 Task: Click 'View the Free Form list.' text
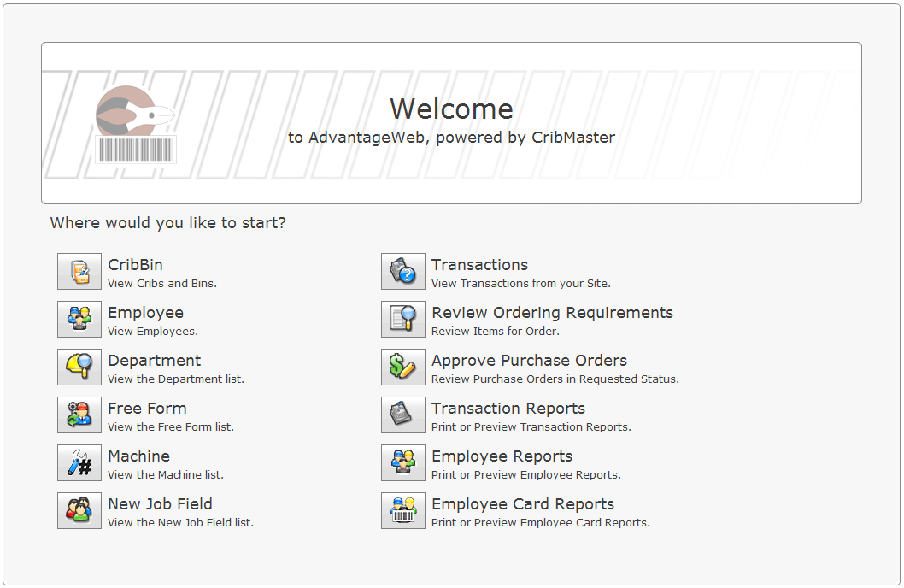[x=171, y=426]
